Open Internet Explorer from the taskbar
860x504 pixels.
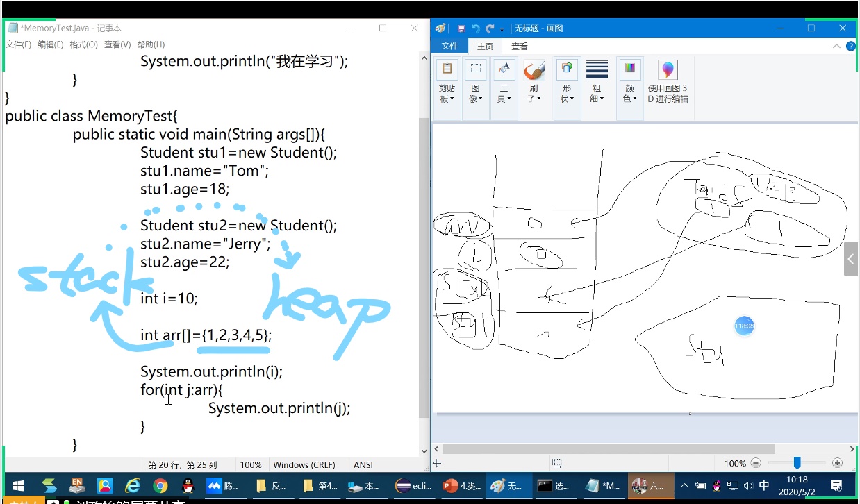click(133, 486)
